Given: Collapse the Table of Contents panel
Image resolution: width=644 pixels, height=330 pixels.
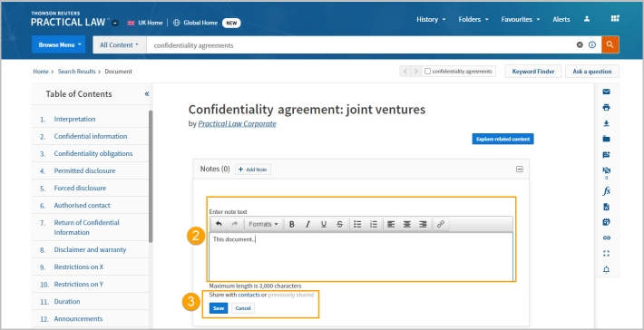Looking at the screenshot, I should (x=147, y=94).
